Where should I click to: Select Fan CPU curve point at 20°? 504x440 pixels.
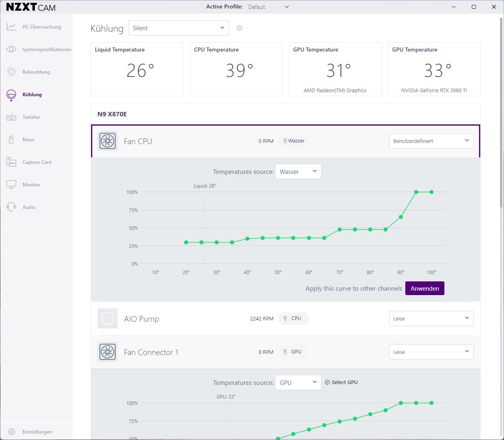(186, 242)
